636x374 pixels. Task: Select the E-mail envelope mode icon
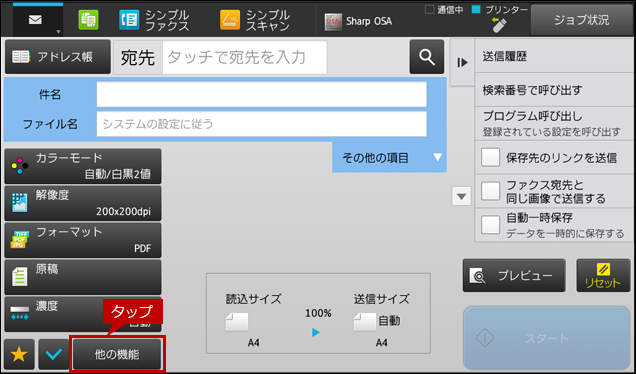35,19
